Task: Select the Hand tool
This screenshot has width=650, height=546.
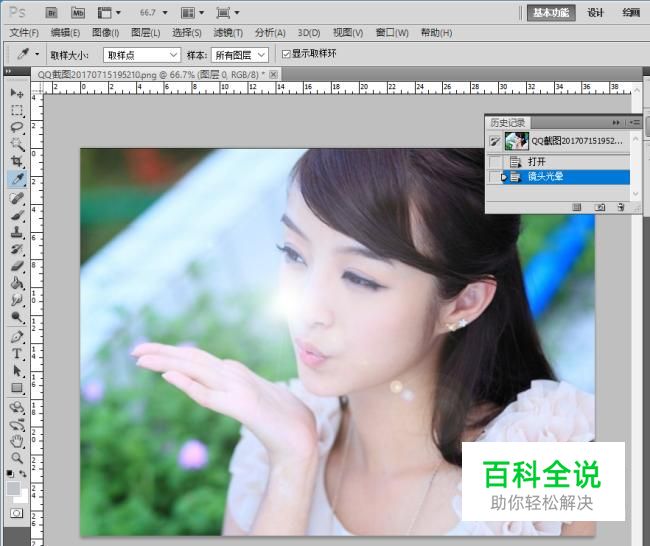Action: tap(17, 442)
